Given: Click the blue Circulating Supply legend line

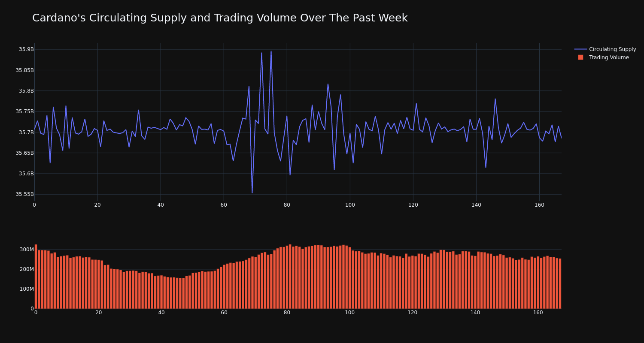Looking at the screenshot, I should [x=580, y=49].
